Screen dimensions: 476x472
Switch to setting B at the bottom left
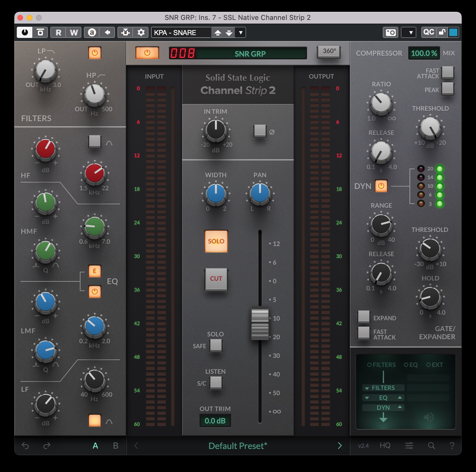(x=115, y=446)
